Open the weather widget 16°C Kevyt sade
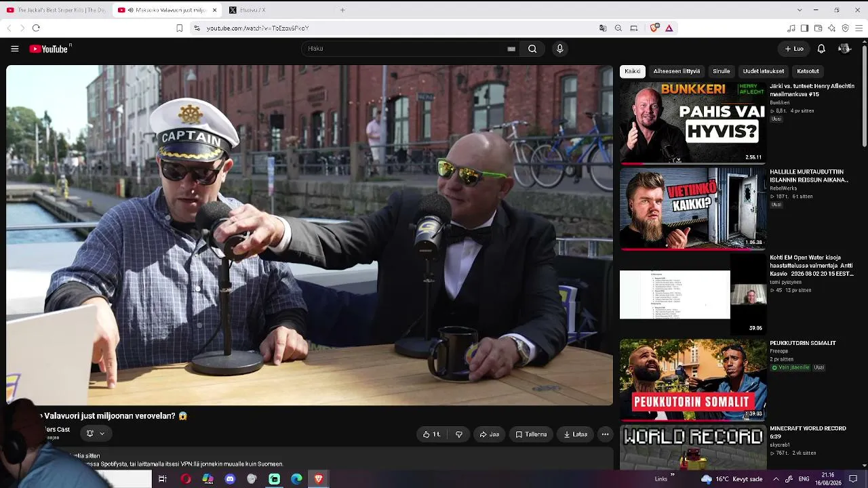 (732, 479)
